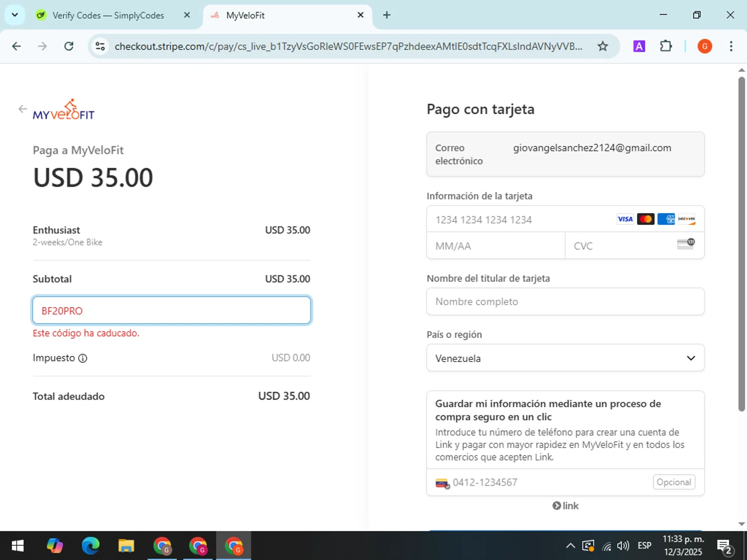Switch to Verify Codes — SimplyCodes tab
The height and width of the screenshot is (560, 747).
[x=108, y=15]
